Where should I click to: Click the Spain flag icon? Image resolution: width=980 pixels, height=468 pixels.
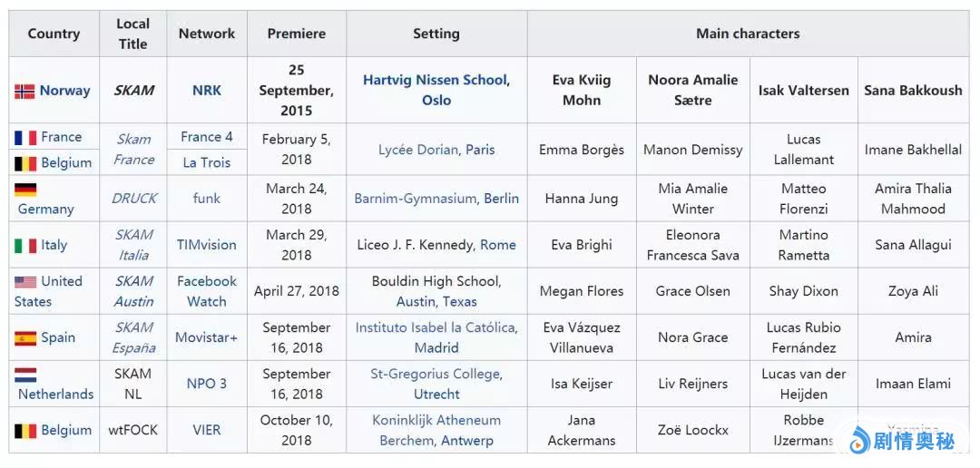24,338
